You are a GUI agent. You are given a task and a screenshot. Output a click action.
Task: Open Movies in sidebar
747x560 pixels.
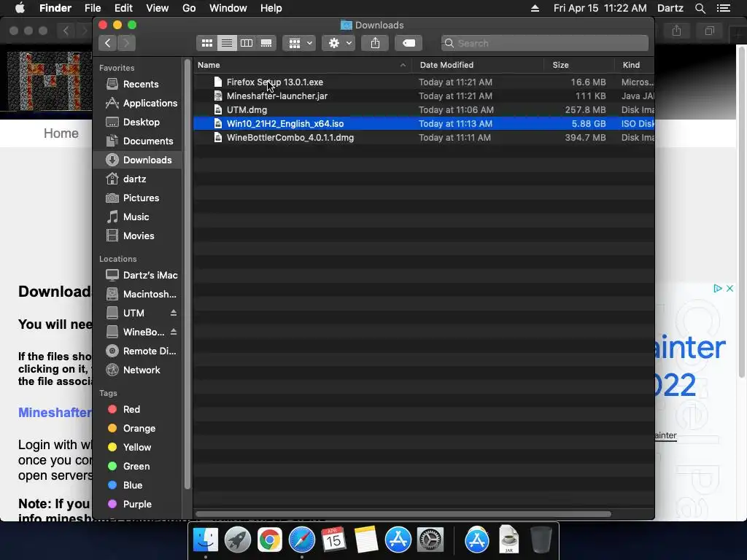click(x=137, y=236)
